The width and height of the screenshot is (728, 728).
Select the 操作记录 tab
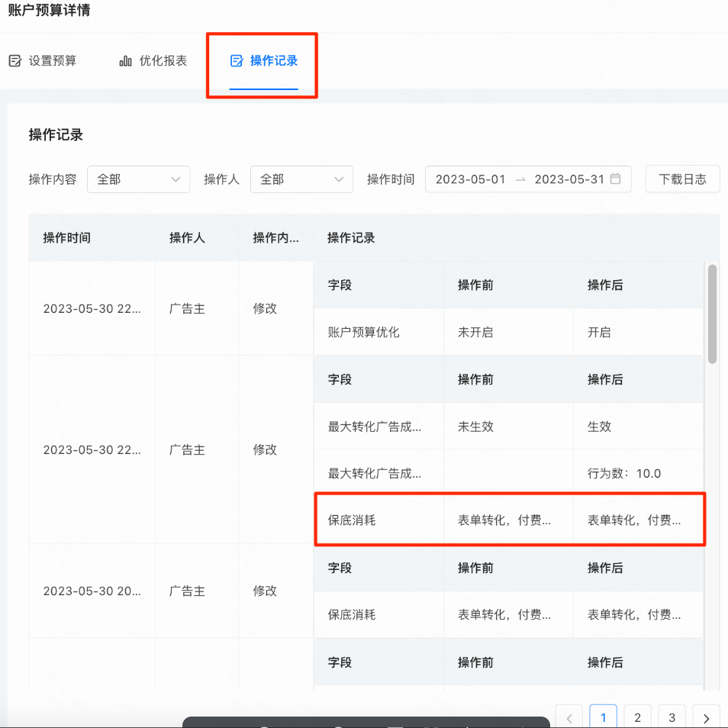click(x=264, y=61)
